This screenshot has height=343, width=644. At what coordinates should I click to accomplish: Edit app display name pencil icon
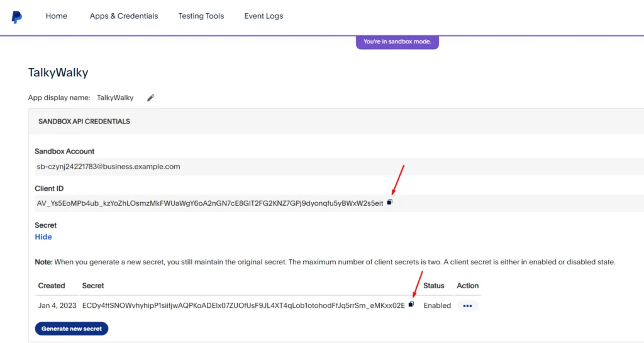coord(151,98)
